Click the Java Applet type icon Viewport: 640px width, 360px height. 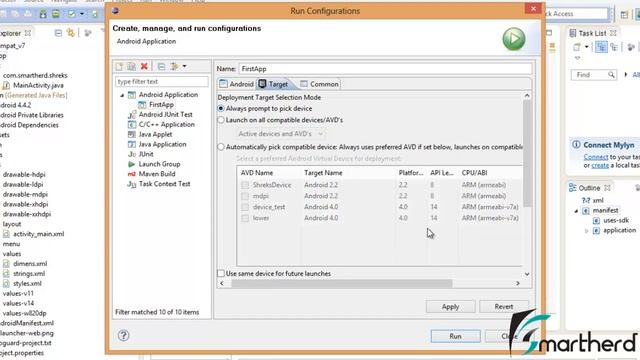click(131, 134)
